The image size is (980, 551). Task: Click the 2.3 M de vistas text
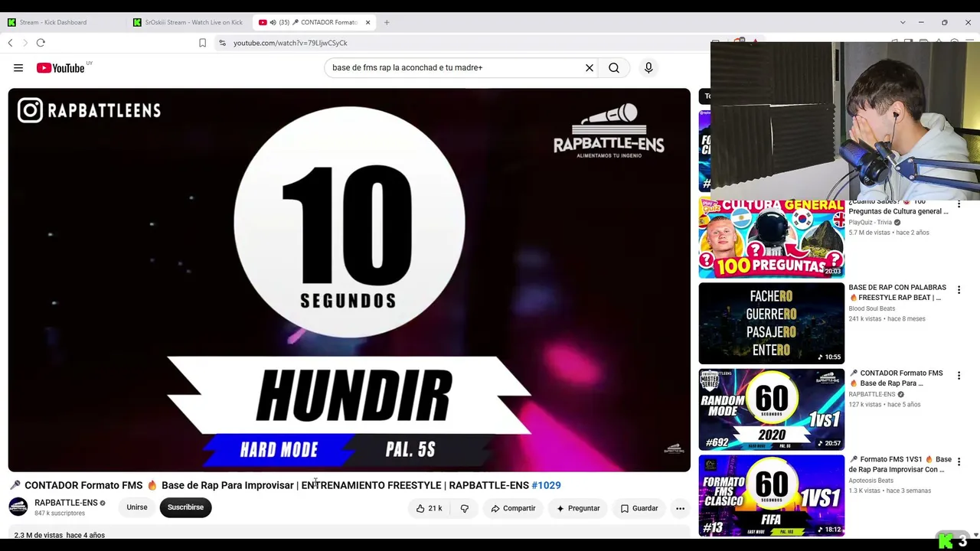38,535
